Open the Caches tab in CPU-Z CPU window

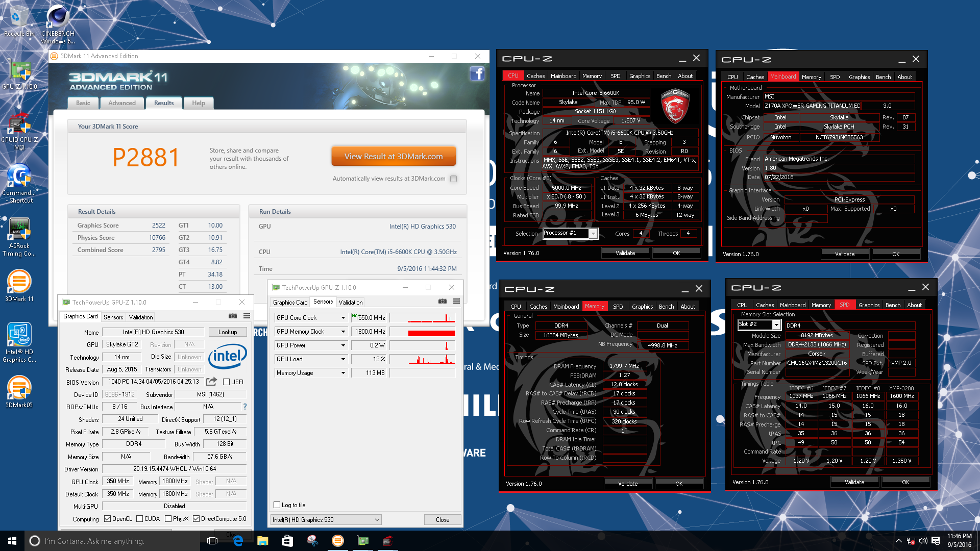tap(535, 76)
